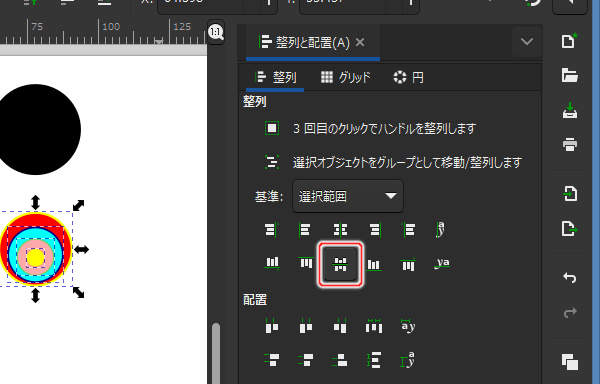This screenshot has height=384, width=600.
Task: Import a file via import icon
Action: (x=569, y=194)
